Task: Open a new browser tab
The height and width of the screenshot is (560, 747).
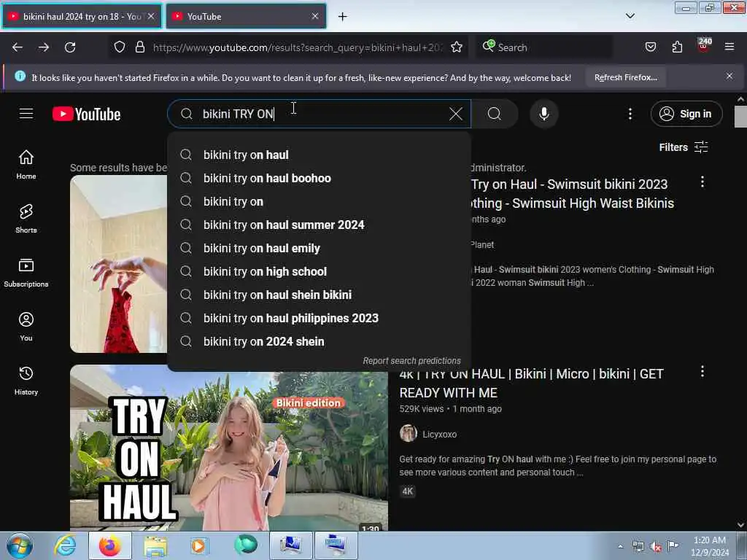Action: [342, 17]
